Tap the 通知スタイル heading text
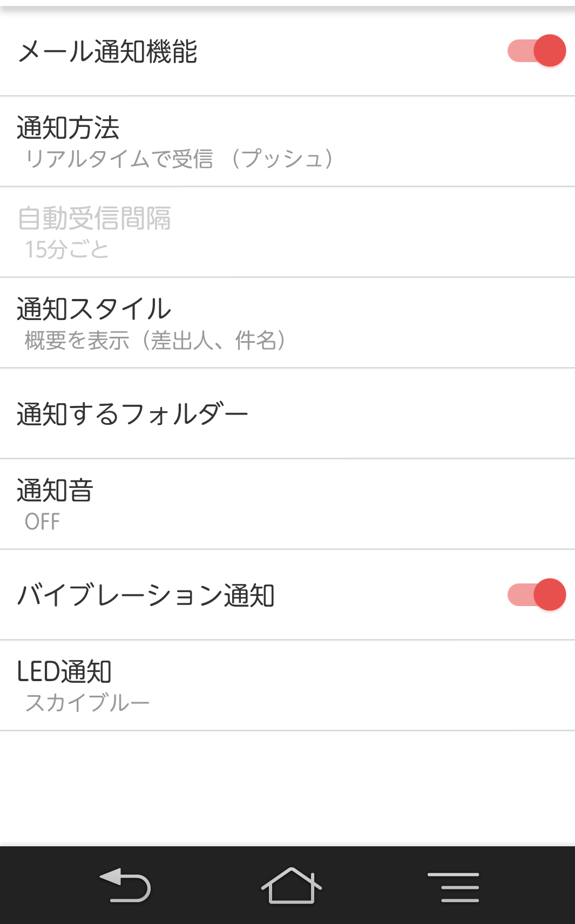The height and width of the screenshot is (924, 575). point(94,309)
